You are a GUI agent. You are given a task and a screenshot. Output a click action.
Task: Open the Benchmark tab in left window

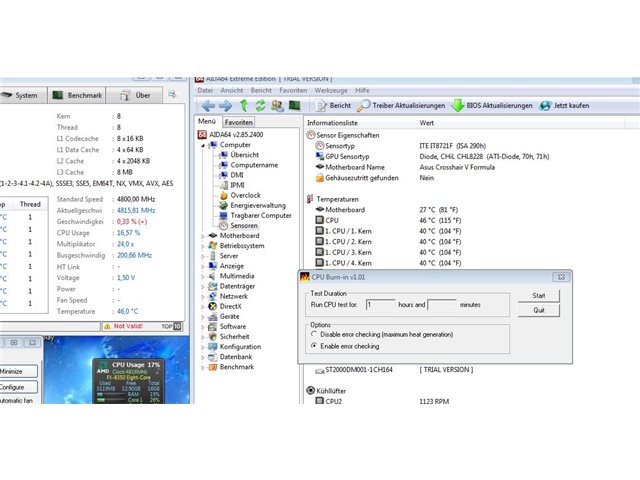tap(77, 95)
